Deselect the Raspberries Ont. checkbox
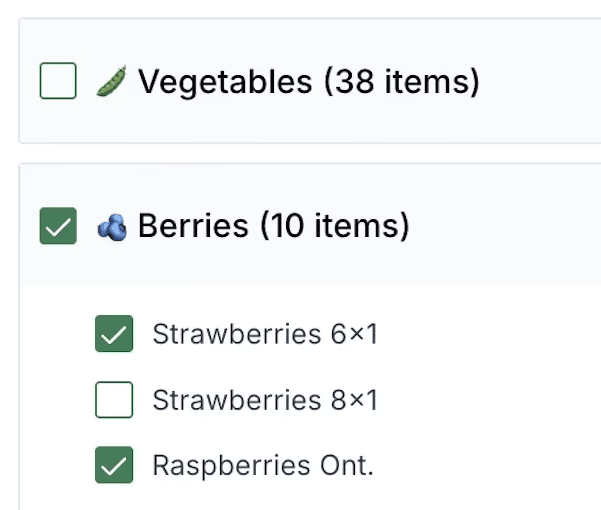This screenshot has width=601, height=510. click(114, 465)
